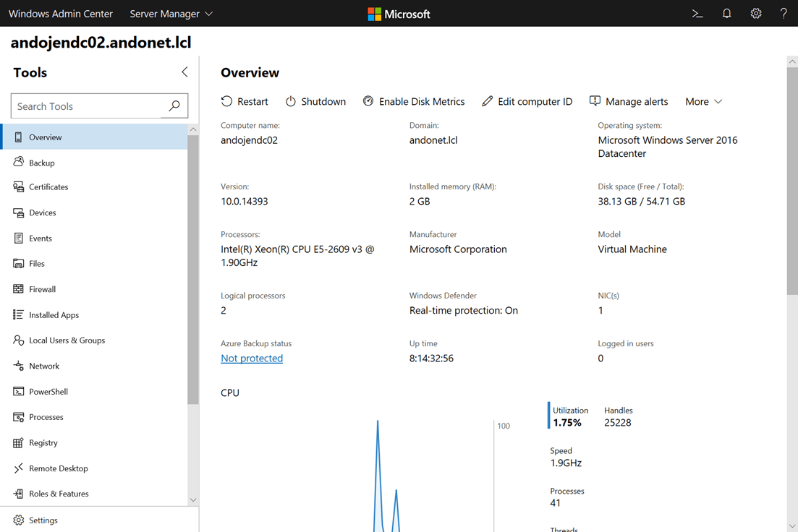
Task: Click the Firewall tool icon
Action: coord(18,289)
